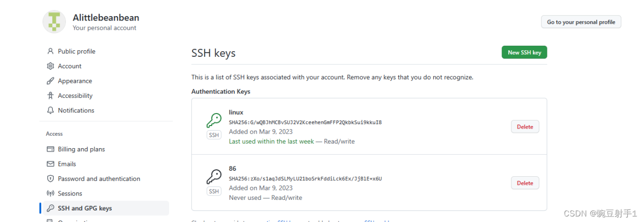Image resolution: width=644 pixels, height=222 pixels.
Task: Click the green key icon for linux
Action: point(214,121)
